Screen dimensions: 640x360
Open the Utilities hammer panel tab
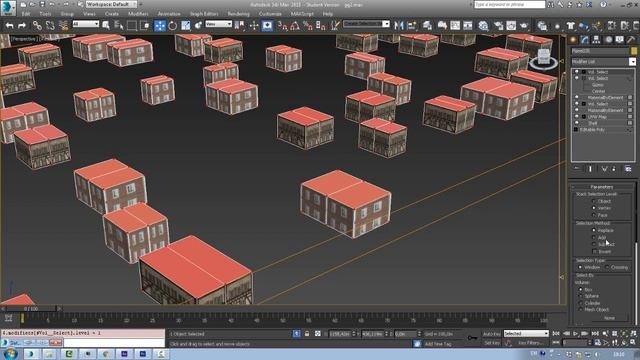[631, 40]
